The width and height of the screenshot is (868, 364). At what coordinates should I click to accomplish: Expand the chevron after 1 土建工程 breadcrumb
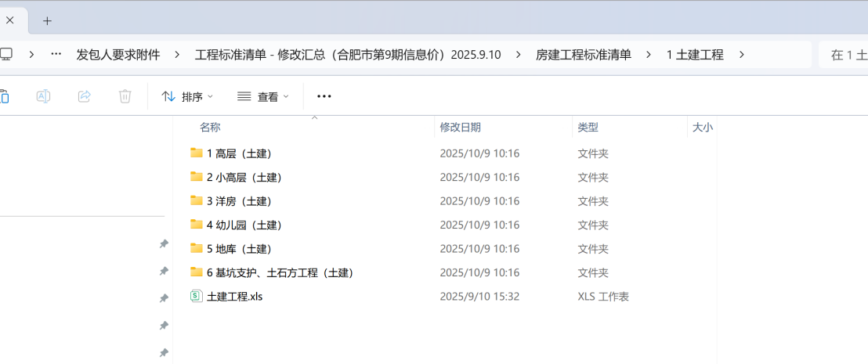tap(741, 55)
